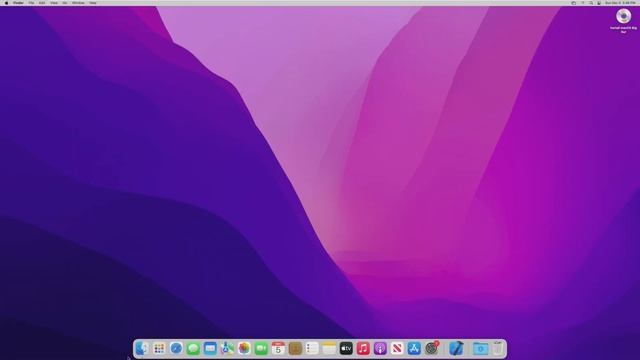
Task: Open the Contacts app in the Dock
Action: click(295, 349)
